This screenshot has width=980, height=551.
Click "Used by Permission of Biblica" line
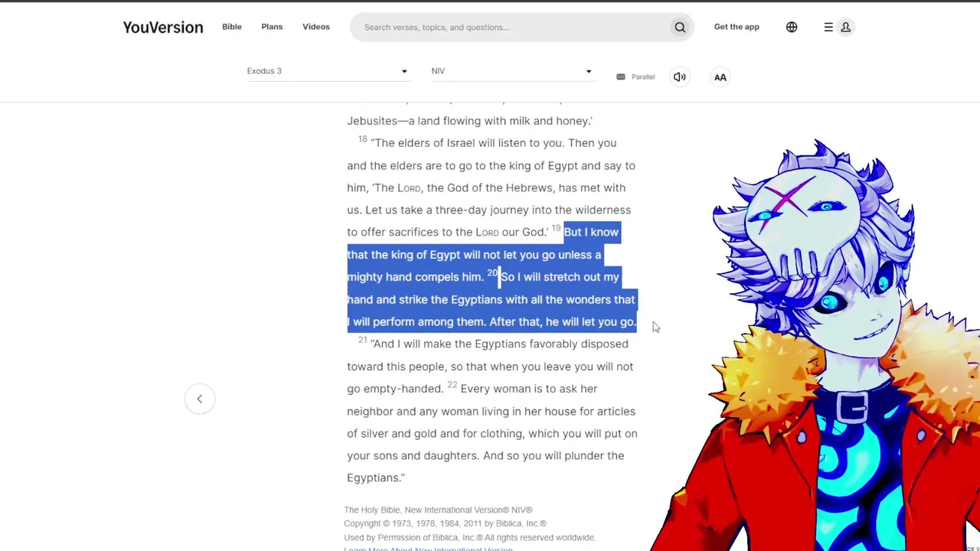pyautogui.click(x=469, y=537)
